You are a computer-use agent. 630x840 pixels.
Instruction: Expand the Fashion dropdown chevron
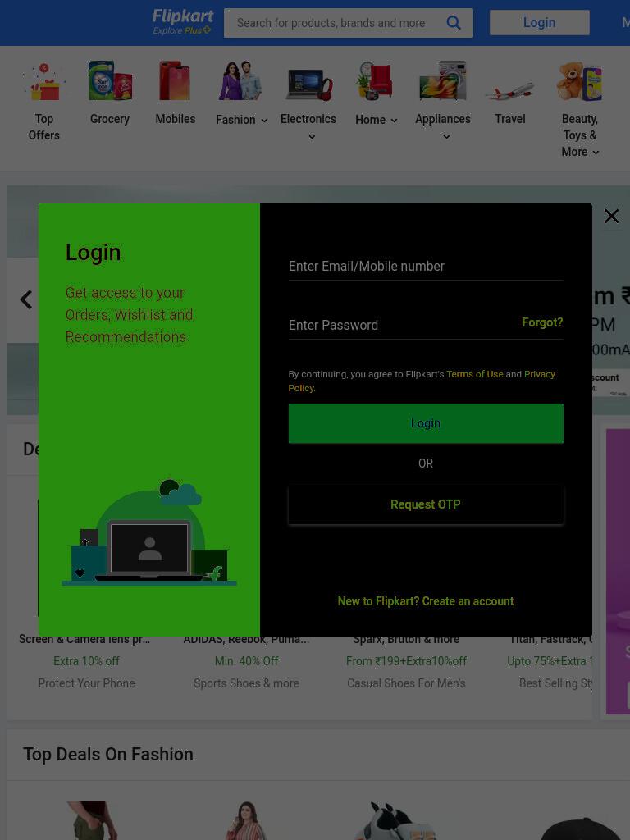tap(264, 121)
